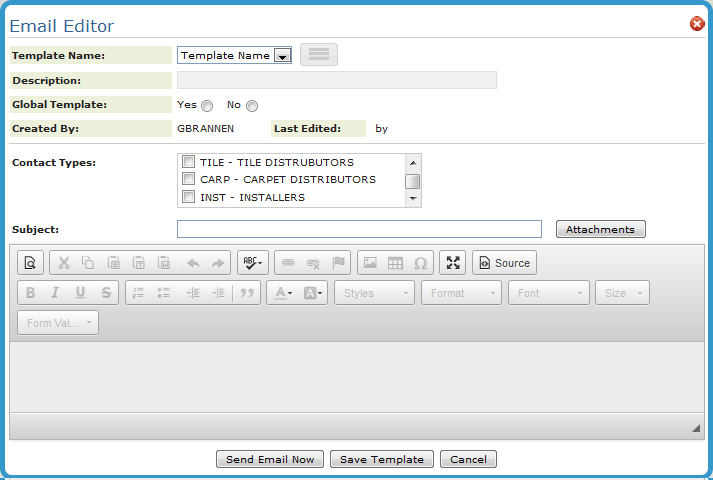The image size is (713, 480).
Task: Click the Send Email Now button
Action: 270,459
